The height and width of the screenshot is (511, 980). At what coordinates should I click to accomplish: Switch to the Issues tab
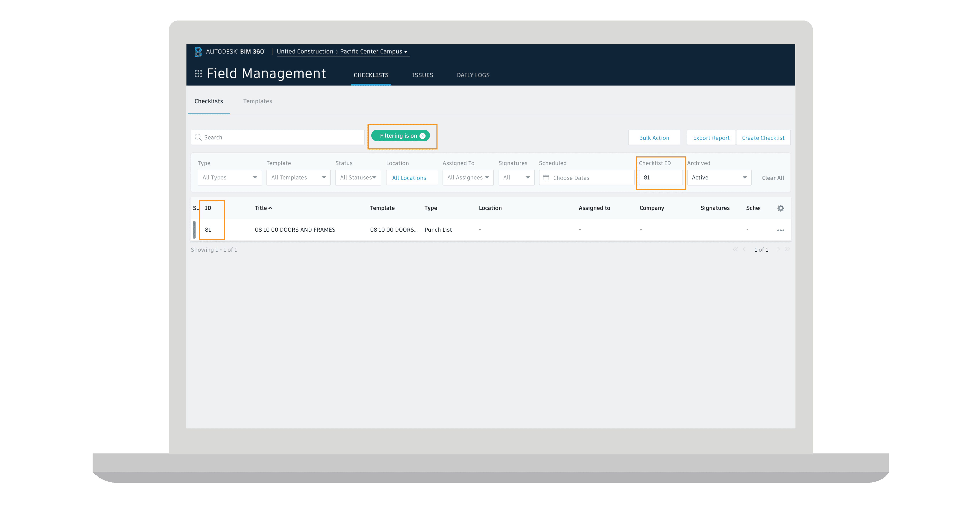[x=422, y=75]
